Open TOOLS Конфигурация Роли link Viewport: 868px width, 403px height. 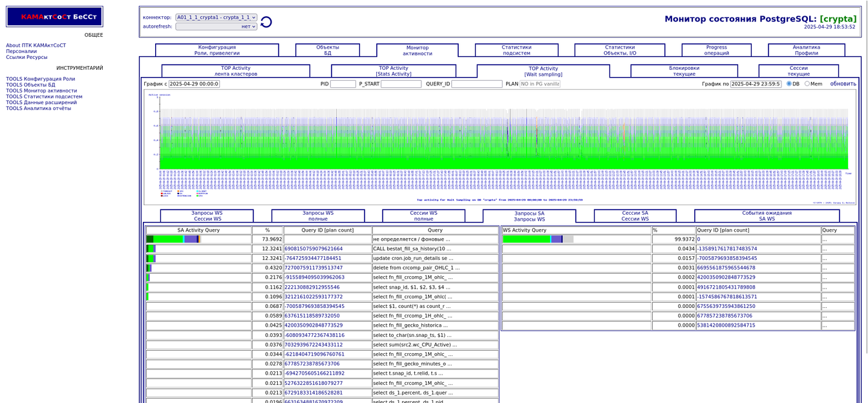pyautogui.click(x=41, y=79)
